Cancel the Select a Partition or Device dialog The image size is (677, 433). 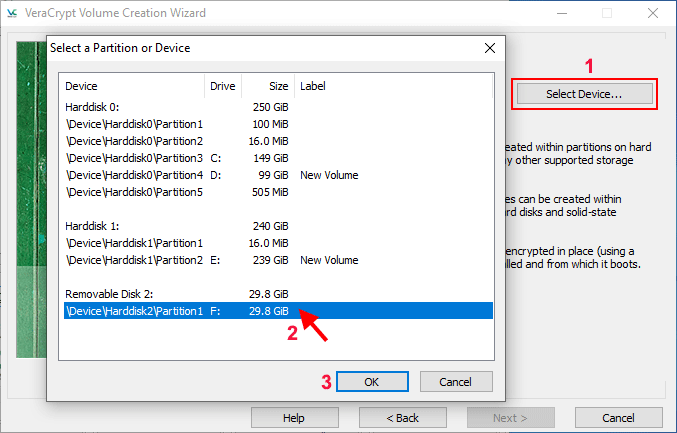[456, 382]
